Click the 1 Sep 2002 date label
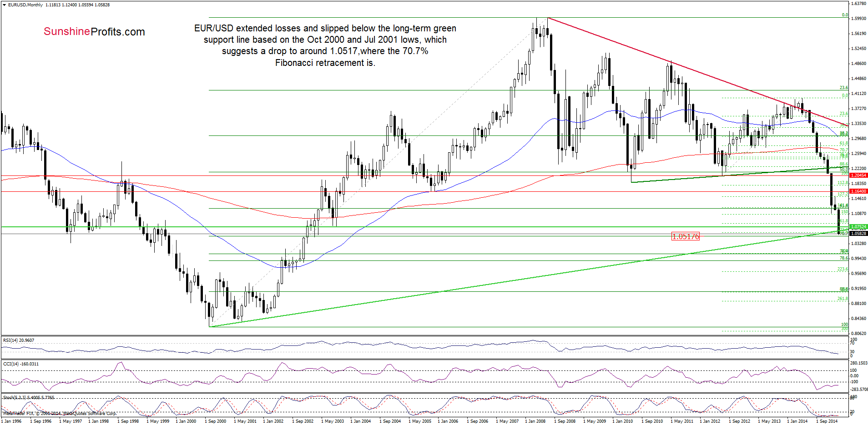This screenshot has height=425, width=868. click(x=303, y=421)
